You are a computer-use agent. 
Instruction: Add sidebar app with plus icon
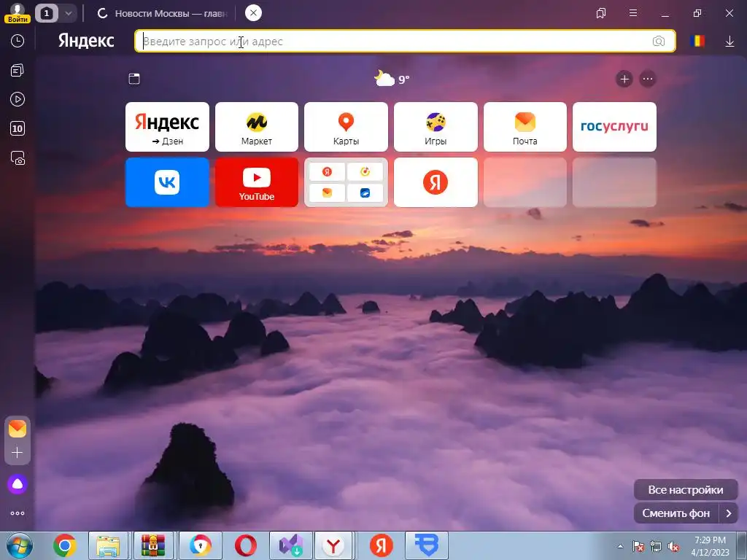18,452
